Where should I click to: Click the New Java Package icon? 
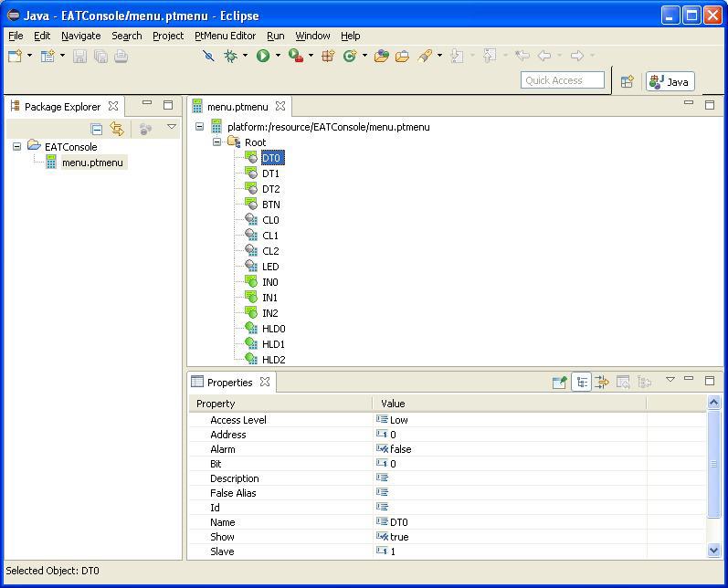tap(328, 57)
